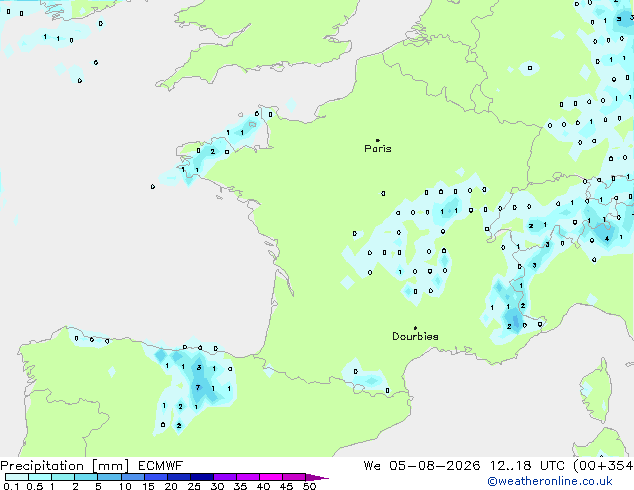Select the 1–2 mm legend swatch
This screenshot has height=490, width=634.
coord(63,477)
